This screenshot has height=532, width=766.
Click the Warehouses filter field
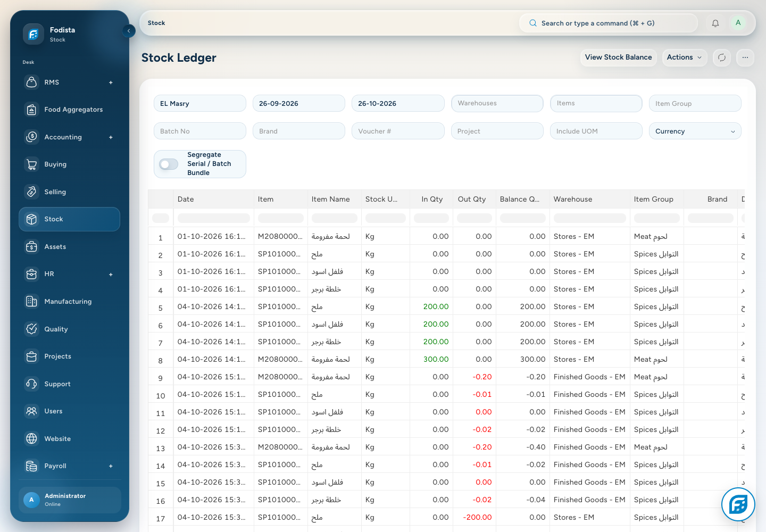(497, 104)
